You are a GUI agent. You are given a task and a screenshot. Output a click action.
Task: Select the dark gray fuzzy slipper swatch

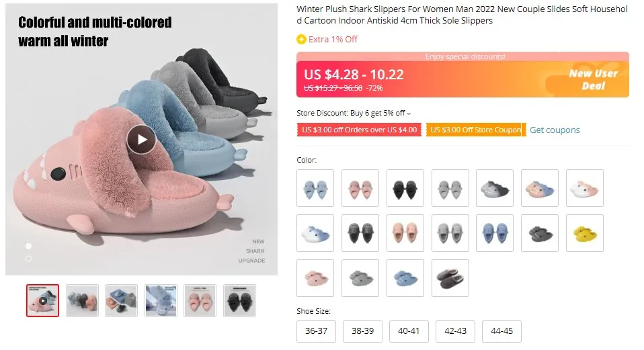click(x=450, y=278)
